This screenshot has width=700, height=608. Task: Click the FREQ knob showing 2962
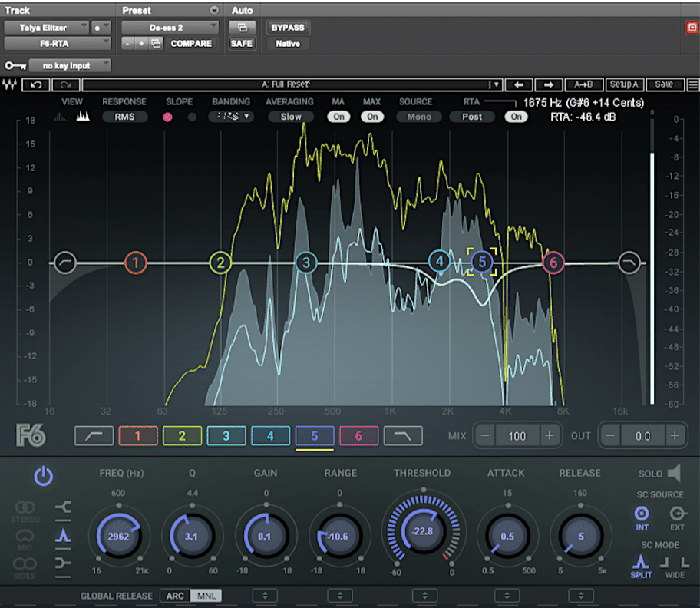click(x=119, y=536)
